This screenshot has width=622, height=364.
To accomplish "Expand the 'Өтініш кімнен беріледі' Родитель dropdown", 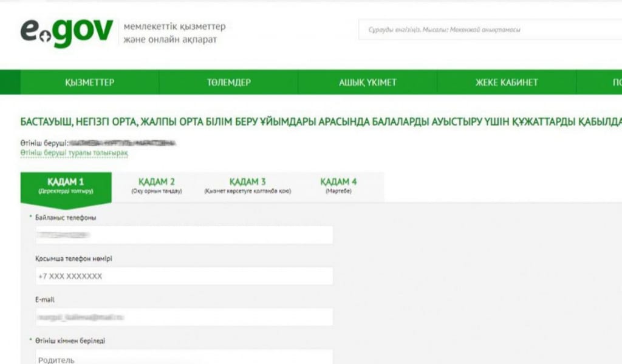I will (183, 358).
